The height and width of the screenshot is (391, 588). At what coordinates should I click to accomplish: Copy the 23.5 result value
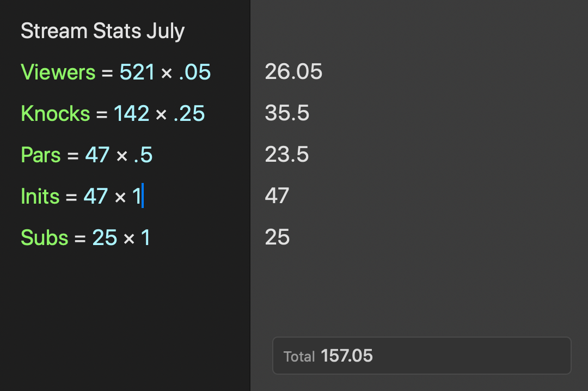pos(287,154)
